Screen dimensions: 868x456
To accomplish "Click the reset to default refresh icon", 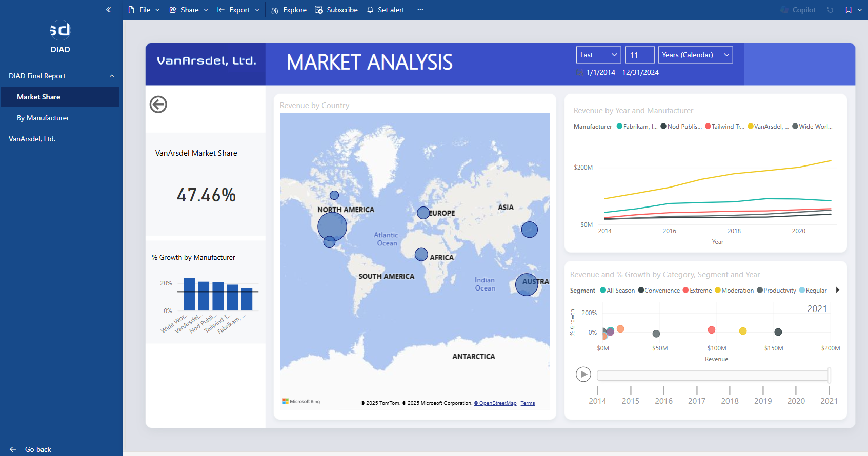I will (x=830, y=10).
